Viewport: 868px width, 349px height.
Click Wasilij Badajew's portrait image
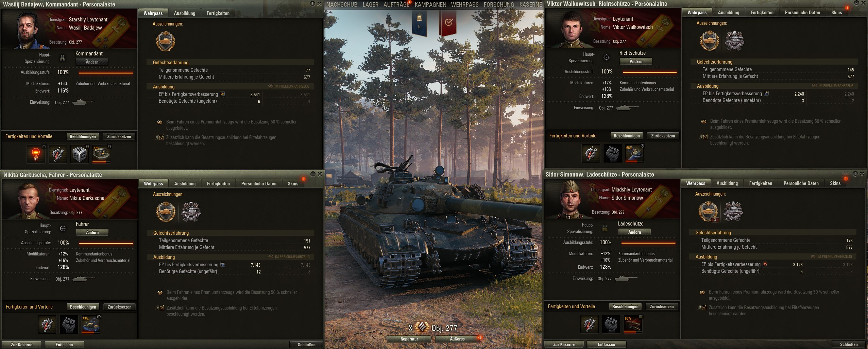(x=27, y=29)
